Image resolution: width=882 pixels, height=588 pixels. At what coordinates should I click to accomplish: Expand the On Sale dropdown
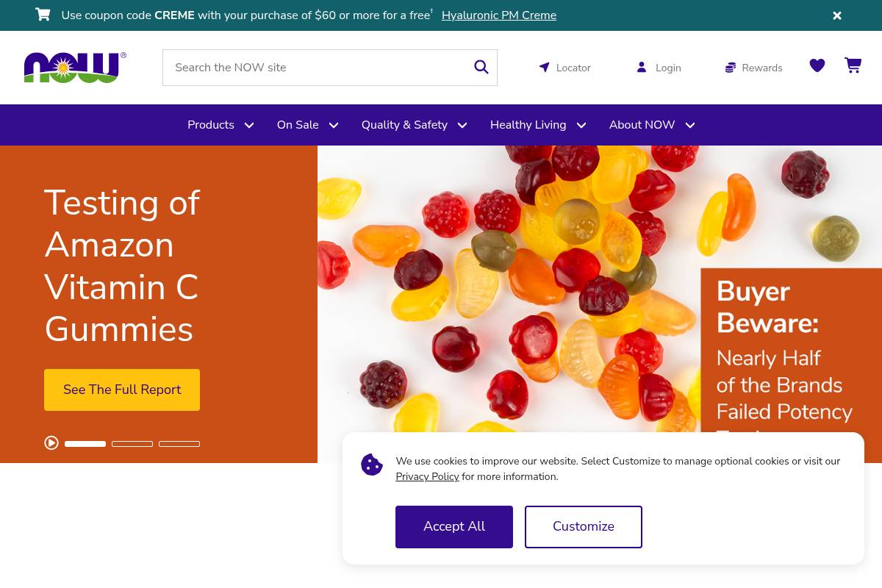[x=307, y=125]
